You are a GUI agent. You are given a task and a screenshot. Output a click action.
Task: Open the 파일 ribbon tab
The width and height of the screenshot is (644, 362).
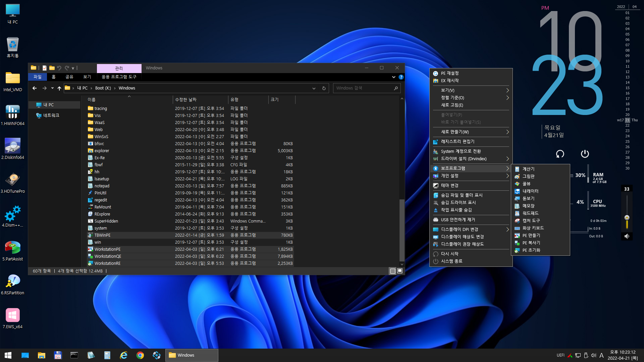click(38, 77)
